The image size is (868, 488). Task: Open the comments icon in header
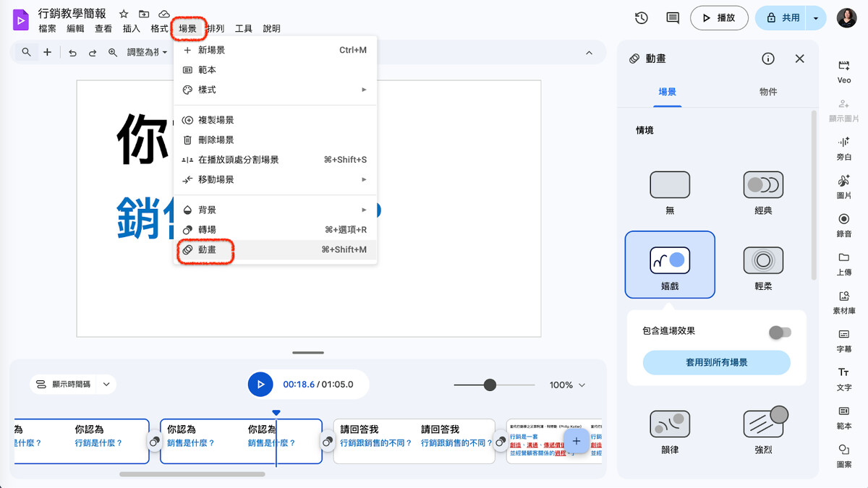click(x=673, y=18)
